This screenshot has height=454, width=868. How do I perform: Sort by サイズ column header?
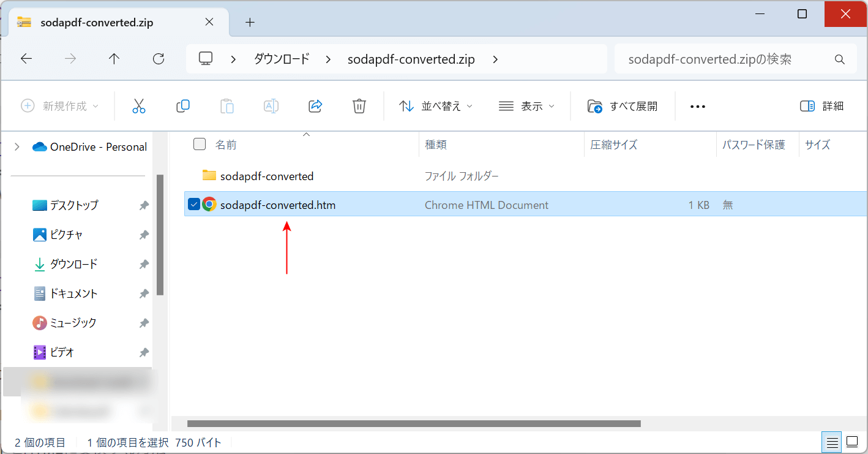(x=818, y=145)
